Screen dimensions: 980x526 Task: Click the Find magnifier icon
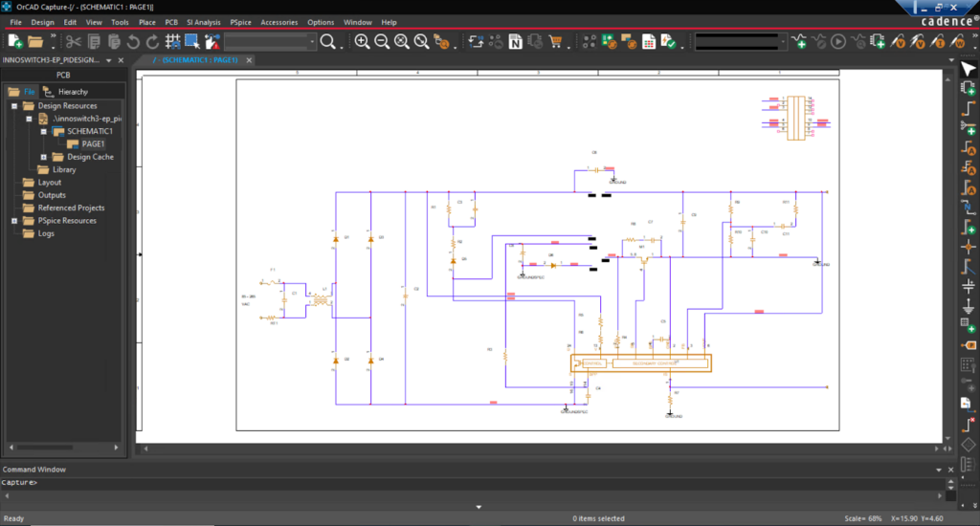click(x=327, y=42)
